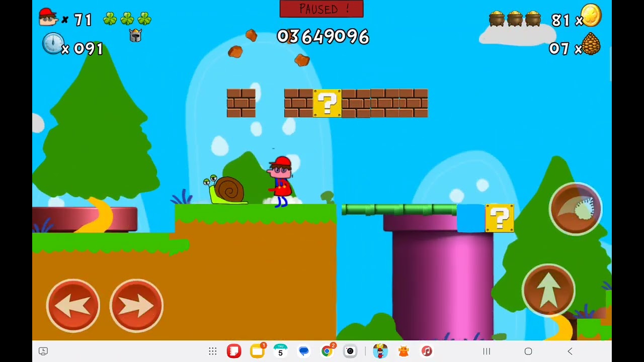Click the solid blue block

[x=471, y=218]
